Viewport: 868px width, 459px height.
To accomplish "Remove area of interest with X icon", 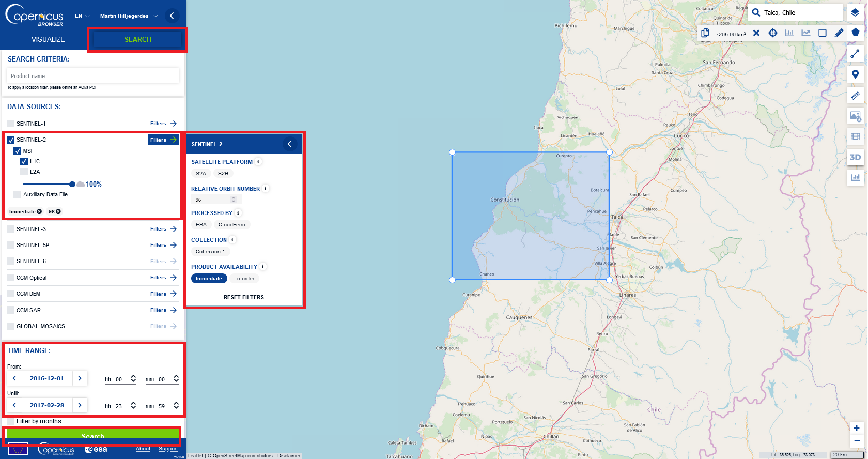I will [x=756, y=33].
